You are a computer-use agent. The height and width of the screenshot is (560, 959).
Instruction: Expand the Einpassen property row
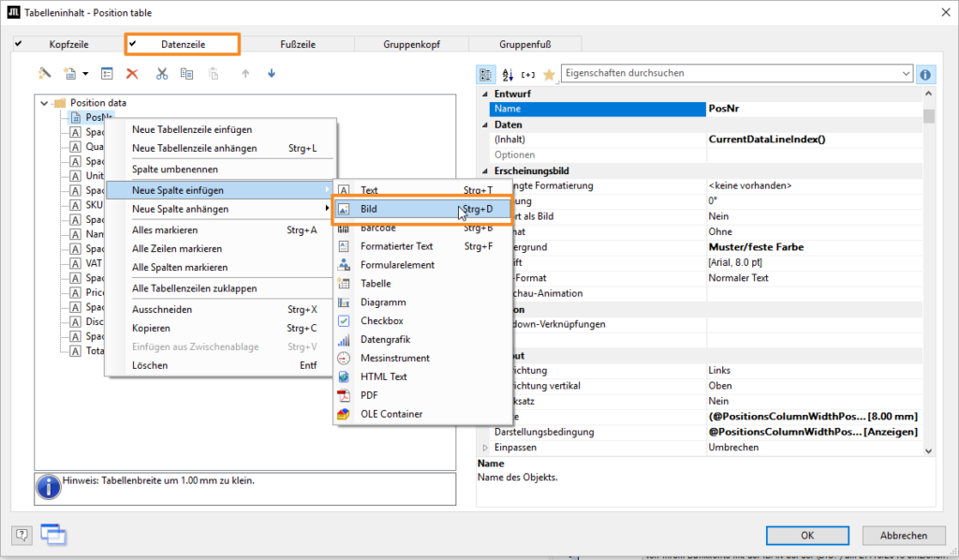485,448
